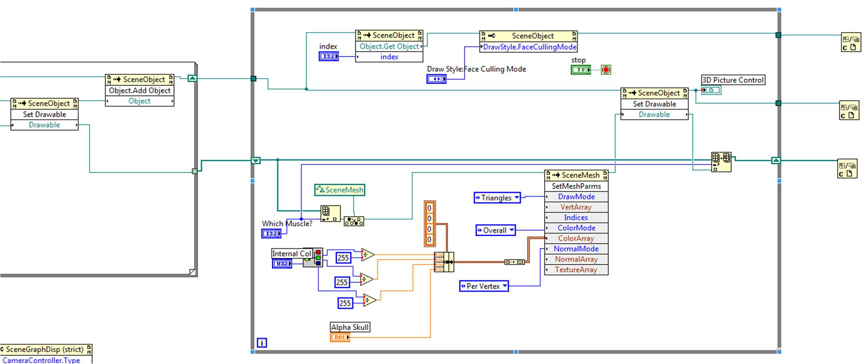
Task: Select the bottommost divide function node
Action: [x=370, y=300]
